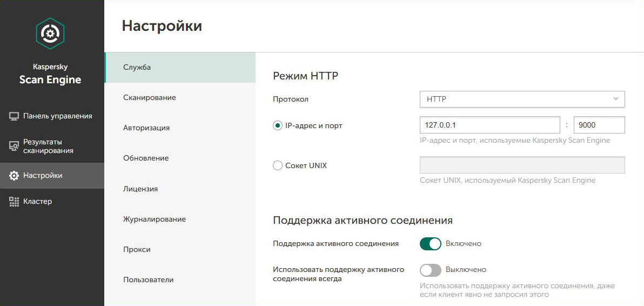
Task: Open the Кластер section
Action: click(x=52, y=202)
